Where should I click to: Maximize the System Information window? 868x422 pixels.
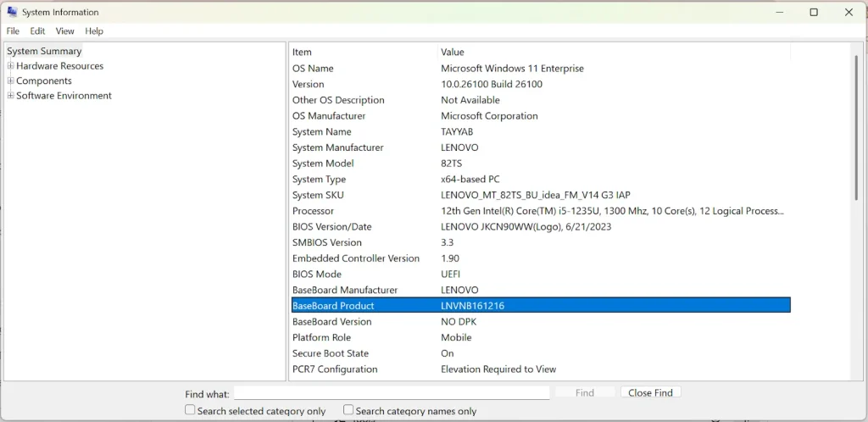click(x=814, y=12)
